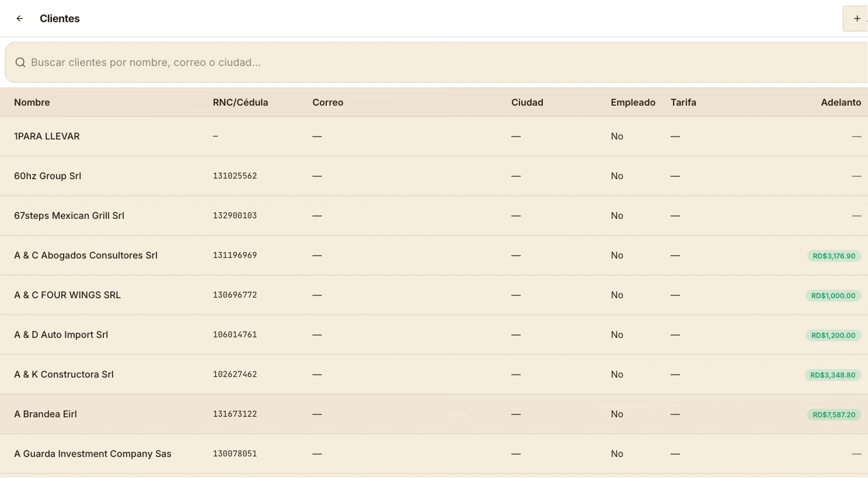The width and height of the screenshot is (868, 478).
Task: Open client 60hz Group Srl
Action: 48,176
